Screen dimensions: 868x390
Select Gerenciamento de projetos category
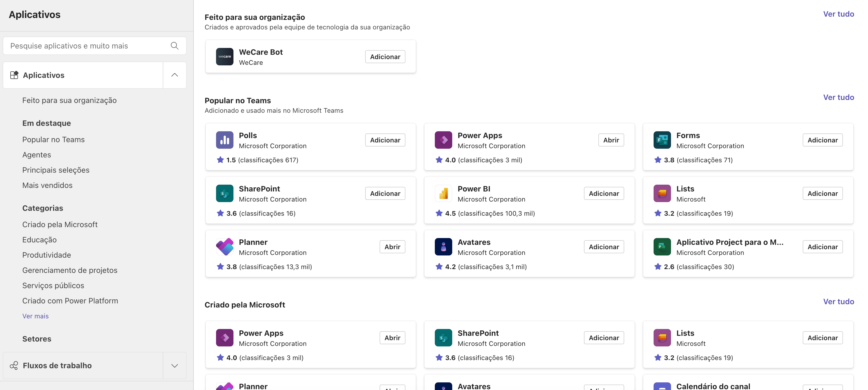coord(70,270)
